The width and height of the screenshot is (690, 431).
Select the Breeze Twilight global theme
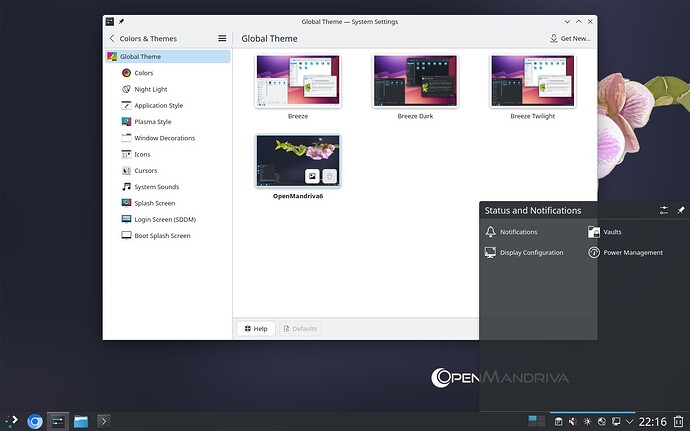coord(532,81)
